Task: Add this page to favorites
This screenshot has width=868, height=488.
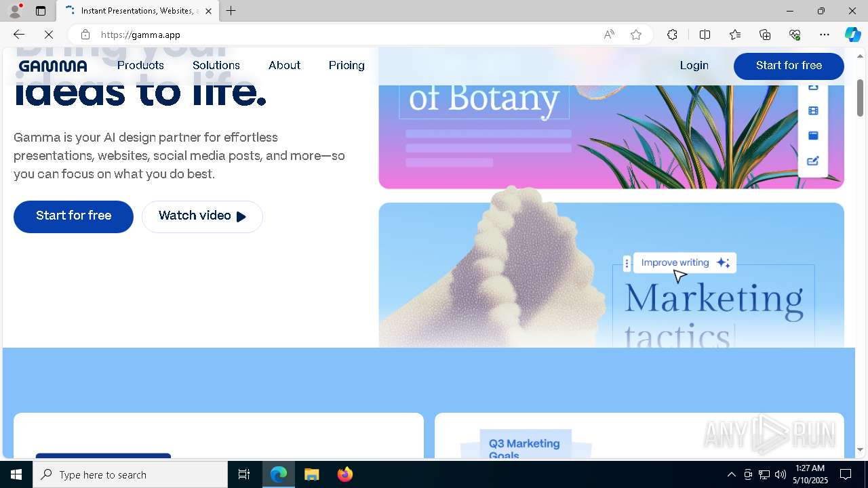Action: click(635, 35)
